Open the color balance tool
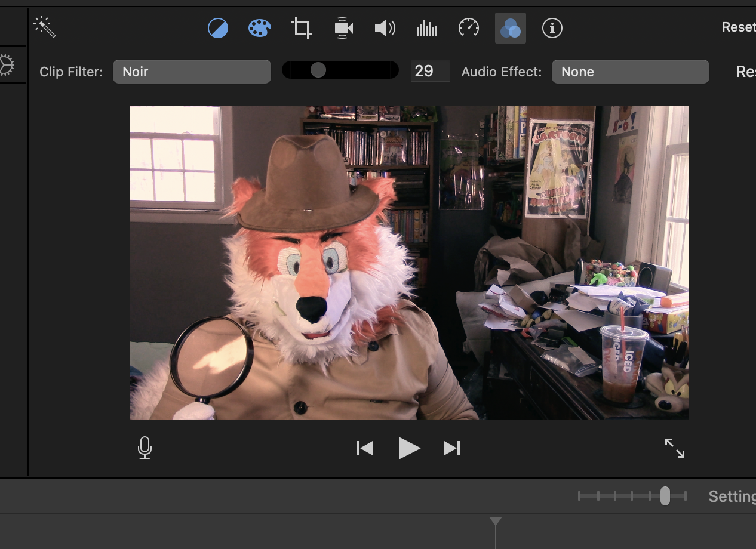Image resolution: width=756 pixels, height=549 pixels. [x=218, y=28]
